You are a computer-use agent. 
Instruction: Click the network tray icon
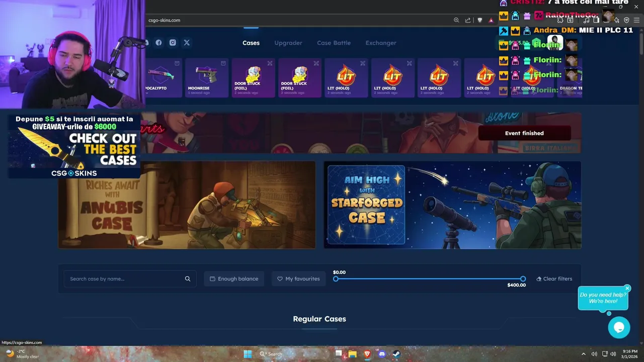click(604, 354)
